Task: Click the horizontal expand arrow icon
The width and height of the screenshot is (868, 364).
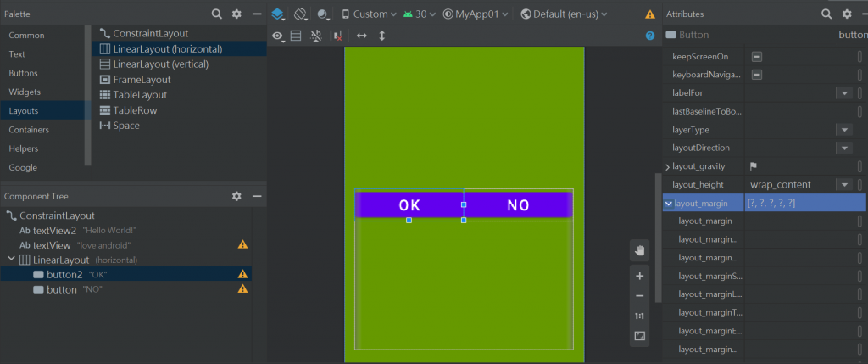Action: click(x=361, y=36)
